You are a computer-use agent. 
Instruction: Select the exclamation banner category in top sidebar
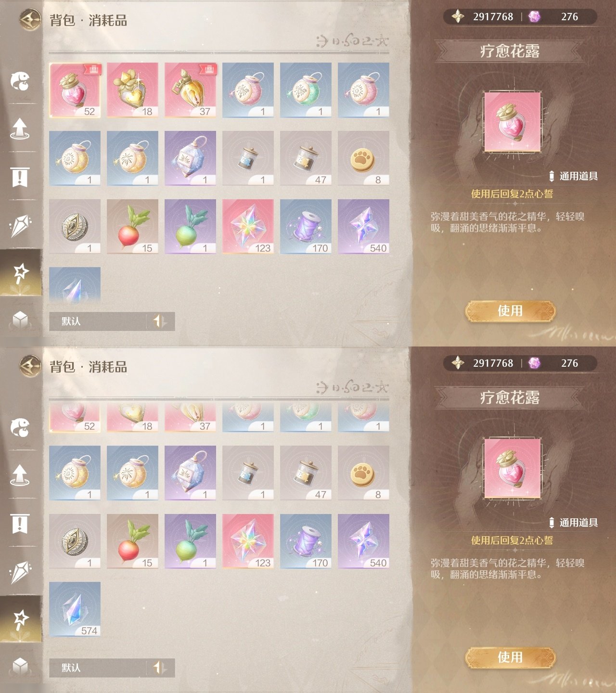(x=20, y=177)
